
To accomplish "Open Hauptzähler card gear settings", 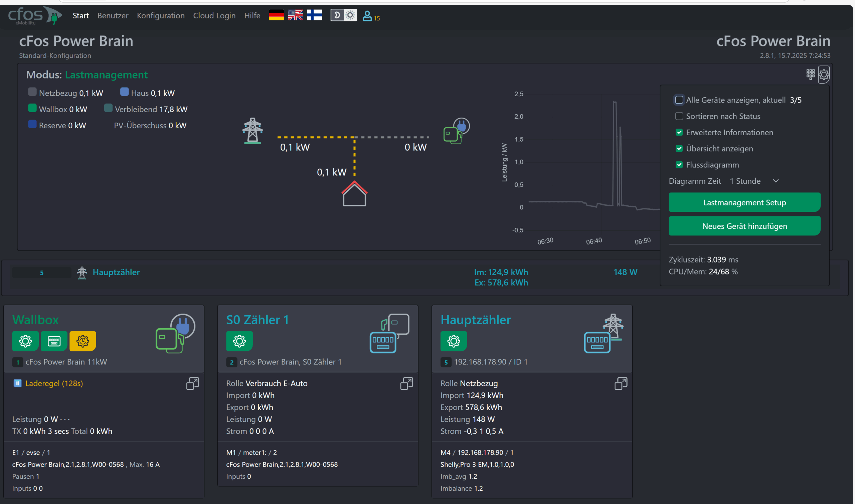I will pos(454,341).
